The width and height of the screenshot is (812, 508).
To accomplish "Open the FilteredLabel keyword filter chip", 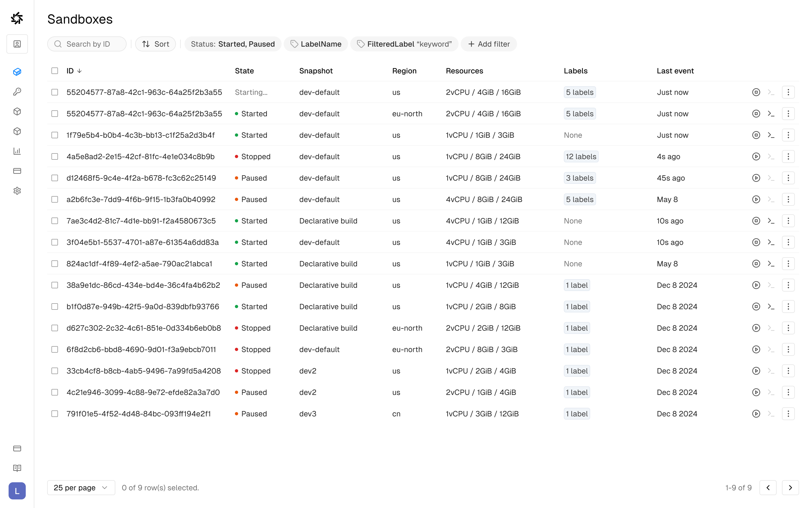I will coord(404,44).
